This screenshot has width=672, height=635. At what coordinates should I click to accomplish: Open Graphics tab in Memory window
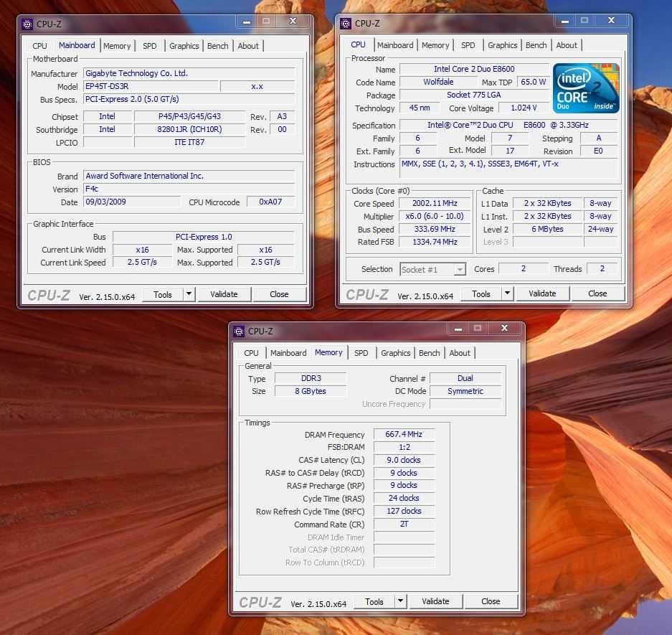point(396,353)
